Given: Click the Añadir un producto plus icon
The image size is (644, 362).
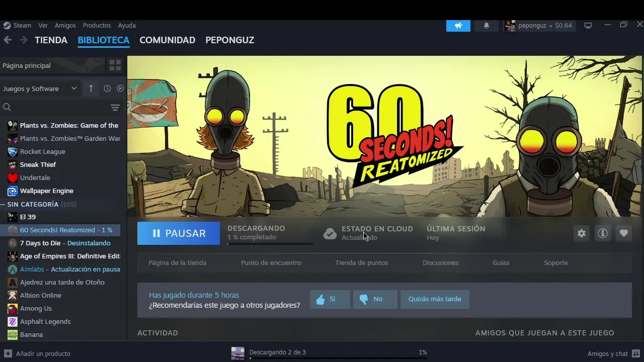Looking at the screenshot, I should click(8, 353).
